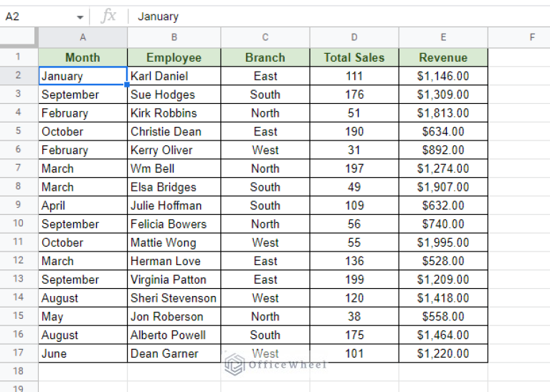The image size is (550, 392).
Task: Select the cell containing June
Action: click(x=82, y=353)
